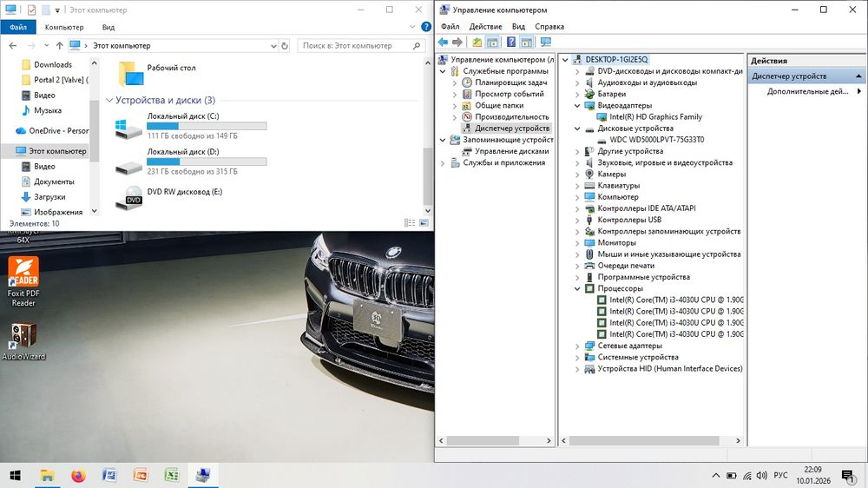
Task: Click the Explorer up arrow button
Action: pyautogui.click(x=59, y=46)
